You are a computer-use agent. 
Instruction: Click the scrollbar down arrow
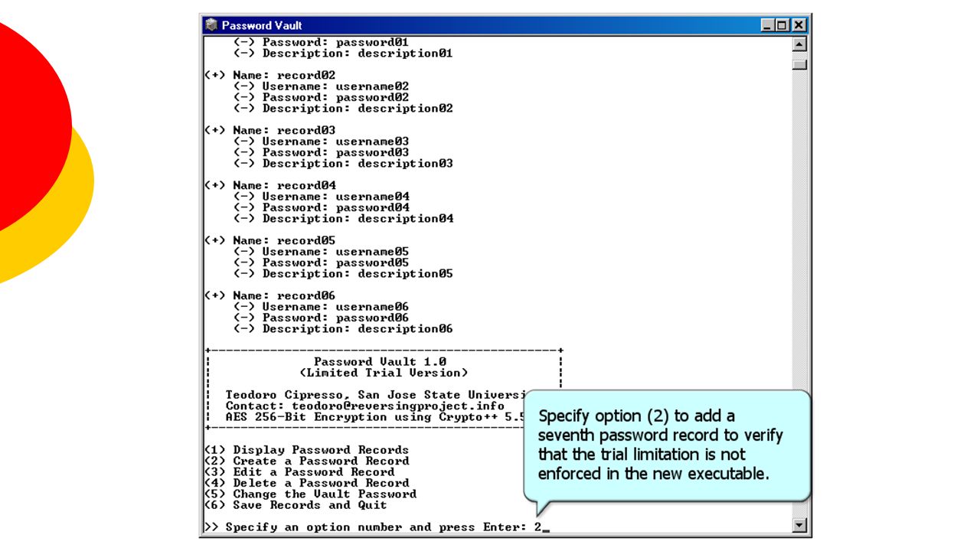click(799, 525)
